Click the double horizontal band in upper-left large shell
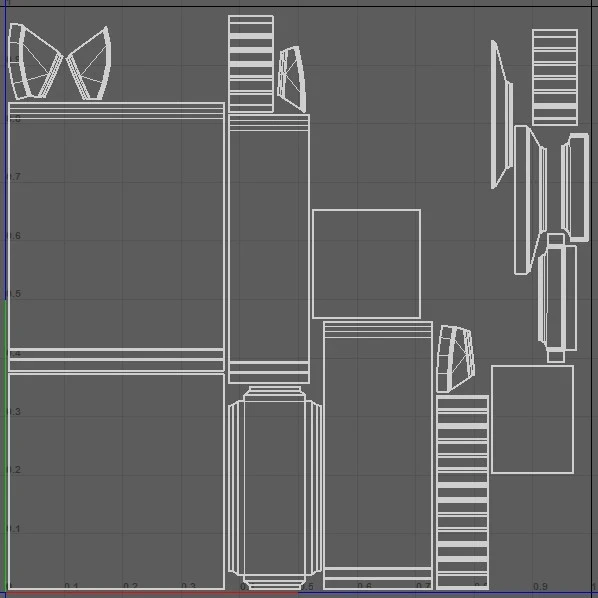Viewport: 598px width, 598px height. tap(116, 355)
